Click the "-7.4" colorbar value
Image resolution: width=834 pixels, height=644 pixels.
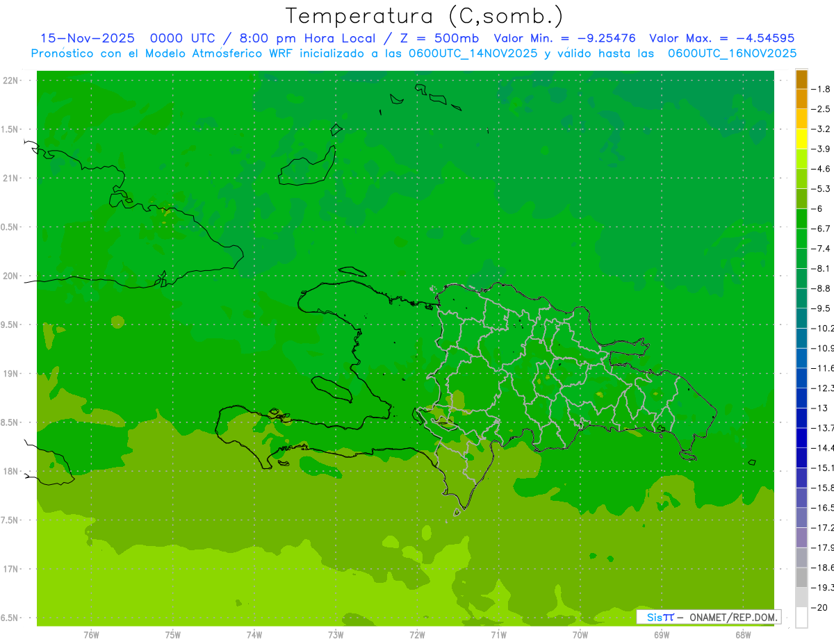(x=822, y=249)
